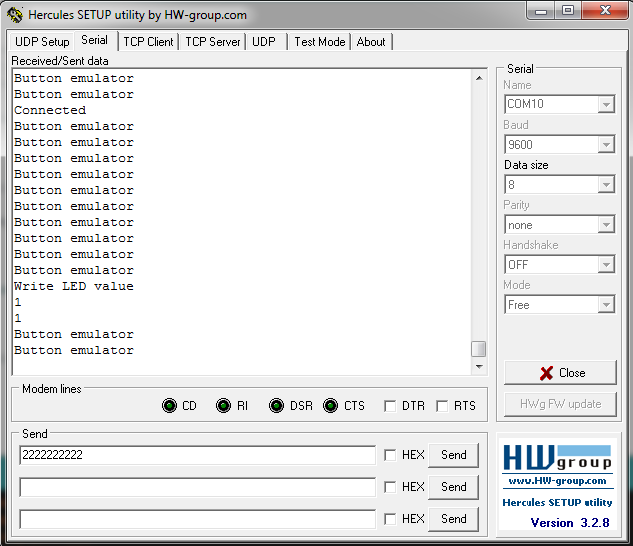Switch to the UDP Setup tab

click(42, 42)
